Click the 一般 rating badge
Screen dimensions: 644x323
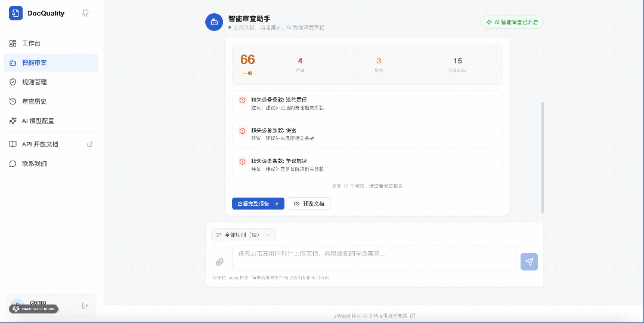(247, 73)
